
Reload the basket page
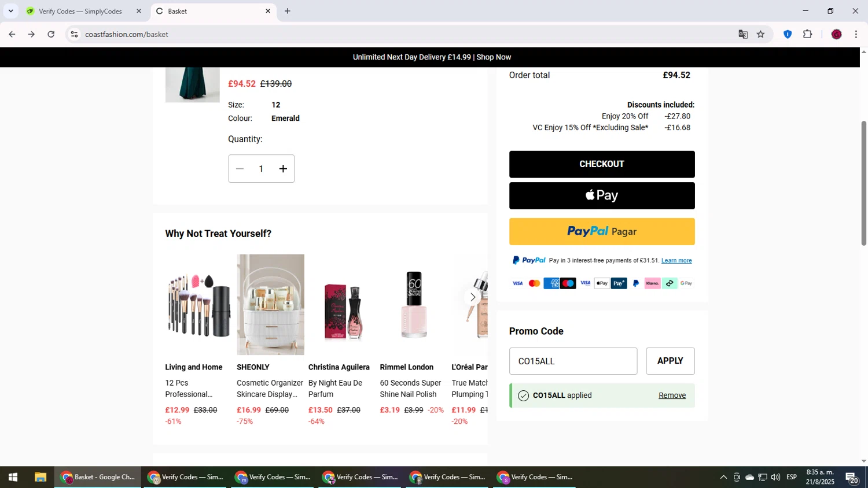coord(51,34)
